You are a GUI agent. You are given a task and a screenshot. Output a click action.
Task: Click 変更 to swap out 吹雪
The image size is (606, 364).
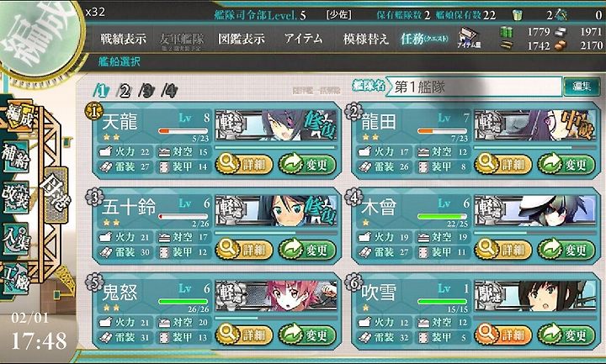pos(566,335)
